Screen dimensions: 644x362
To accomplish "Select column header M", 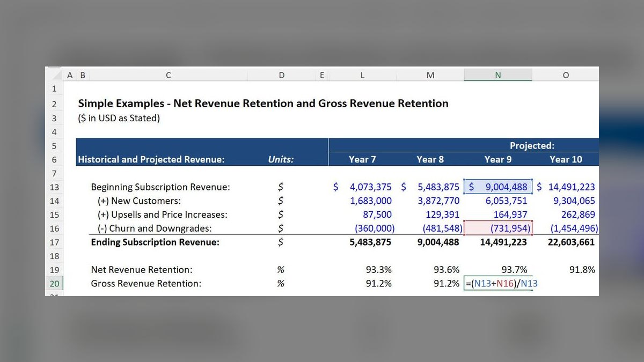I will (x=430, y=76).
